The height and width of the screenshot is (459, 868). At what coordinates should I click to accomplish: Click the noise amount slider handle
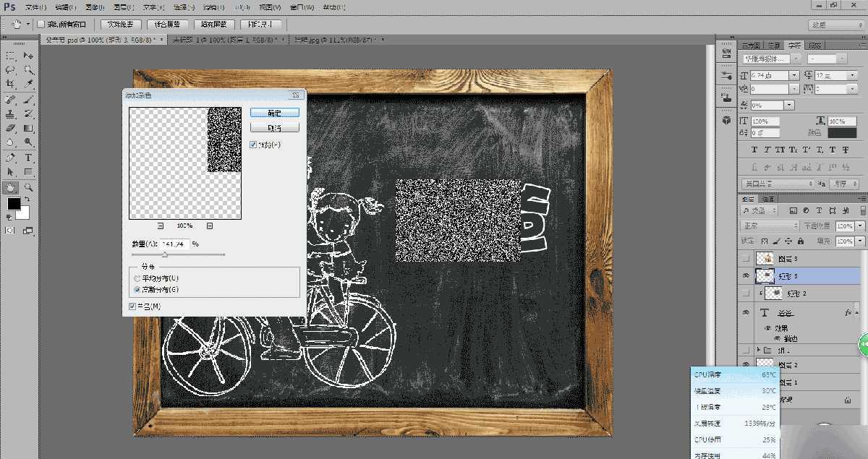(x=165, y=254)
